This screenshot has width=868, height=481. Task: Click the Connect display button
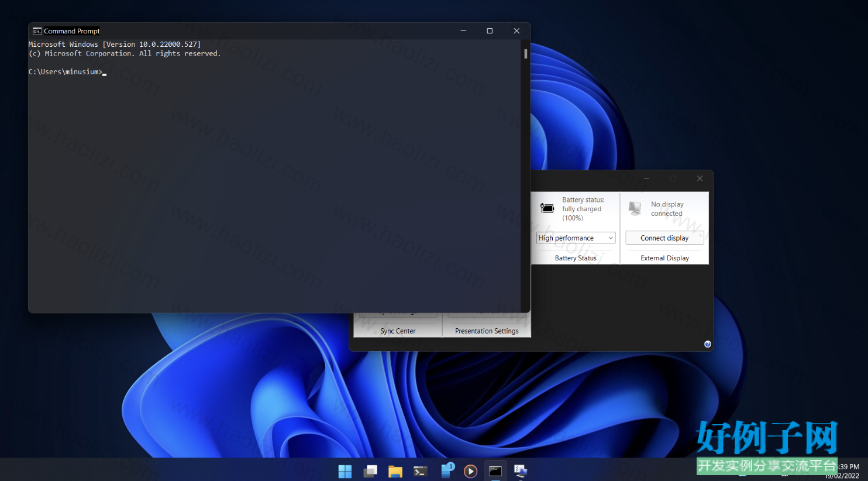[664, 238]
